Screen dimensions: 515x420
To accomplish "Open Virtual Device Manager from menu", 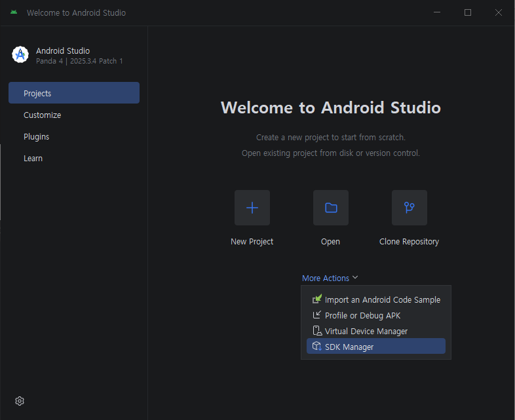I will tap(376, 331).
